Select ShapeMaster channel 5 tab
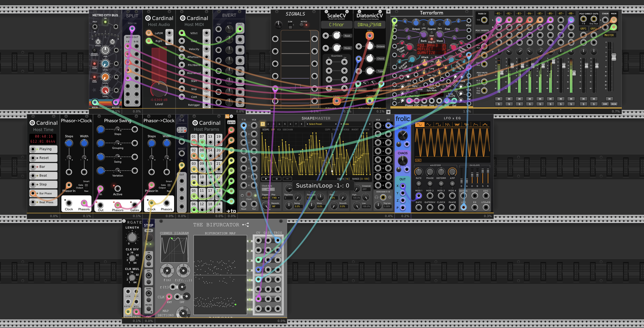 [285, 124]
